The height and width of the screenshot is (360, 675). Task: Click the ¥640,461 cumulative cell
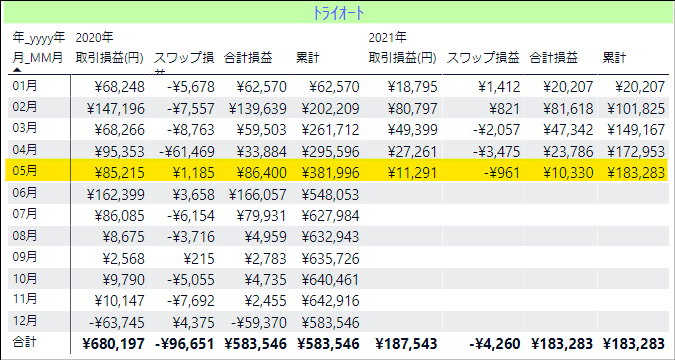pyautogui.click(x=330, y=279)
